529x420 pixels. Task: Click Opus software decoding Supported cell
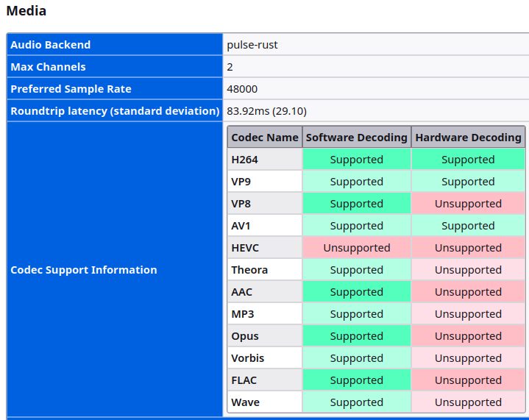357,336
